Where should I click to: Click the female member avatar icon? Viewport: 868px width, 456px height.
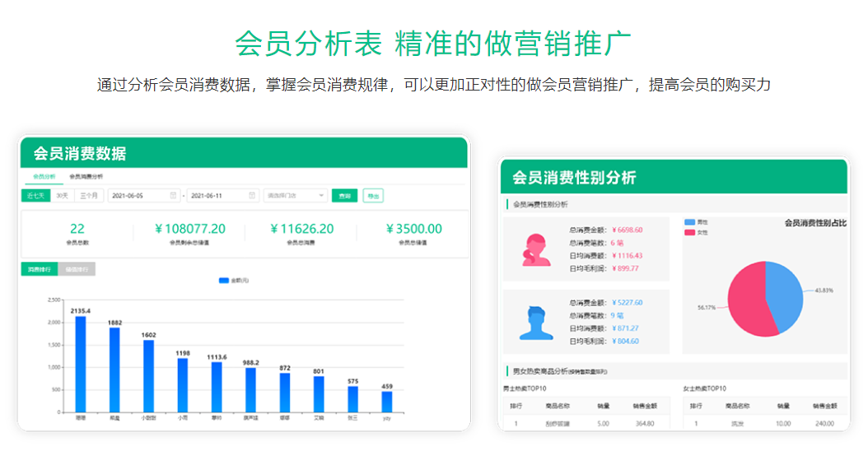tap(536, 249)
